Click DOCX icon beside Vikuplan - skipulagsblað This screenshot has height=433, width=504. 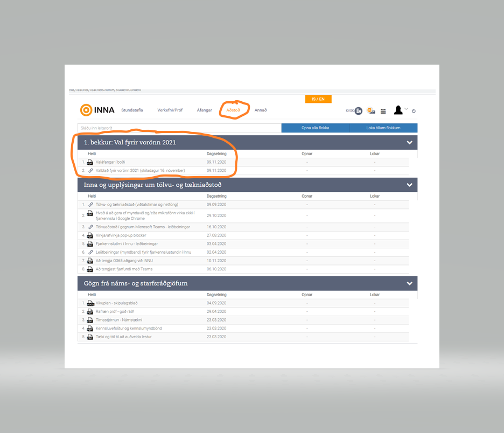pyautogui.click(x=90, y=303)
